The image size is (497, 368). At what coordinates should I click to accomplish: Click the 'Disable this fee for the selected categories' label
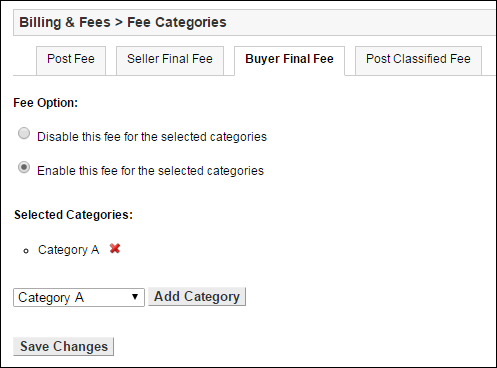[152, 137]
